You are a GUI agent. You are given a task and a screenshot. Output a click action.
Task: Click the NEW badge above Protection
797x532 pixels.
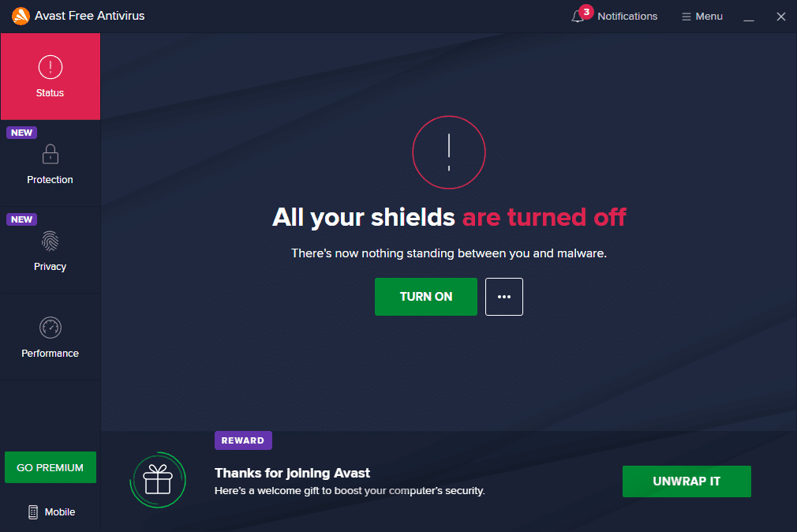[x=22, y=133]
